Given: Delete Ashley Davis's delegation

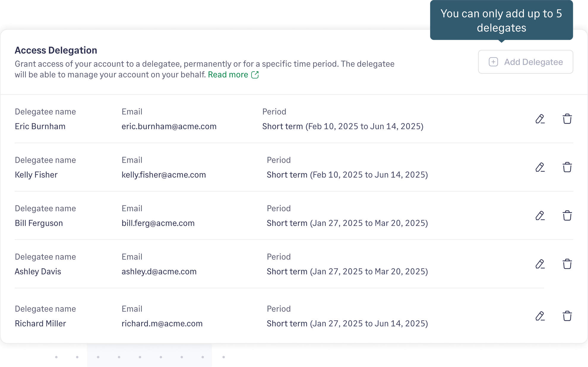Looking at the screenshot, I should (x=568, y=264).
